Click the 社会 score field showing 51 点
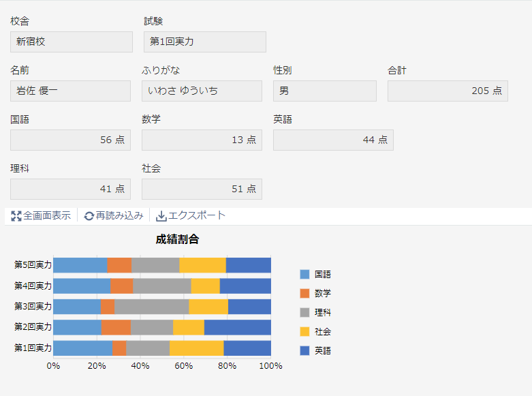This screenshot has width=532, height=396. coord(202,189)
